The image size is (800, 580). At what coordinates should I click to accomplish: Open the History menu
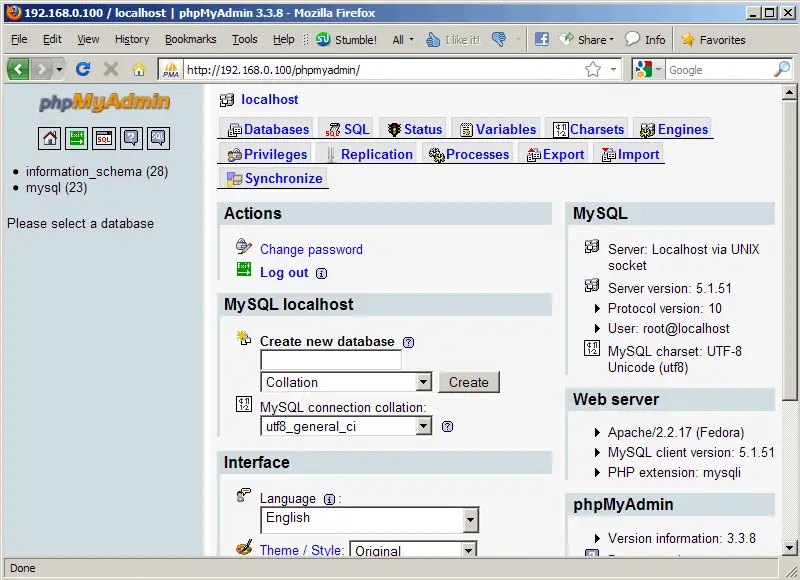[132, 39]
